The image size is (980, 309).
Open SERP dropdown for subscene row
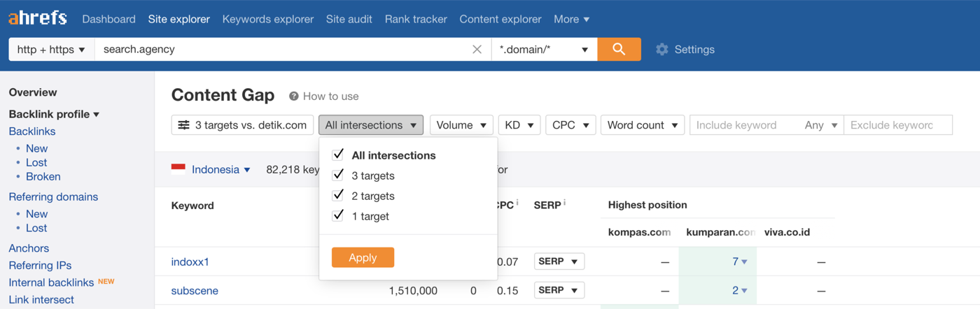point(559,290)
